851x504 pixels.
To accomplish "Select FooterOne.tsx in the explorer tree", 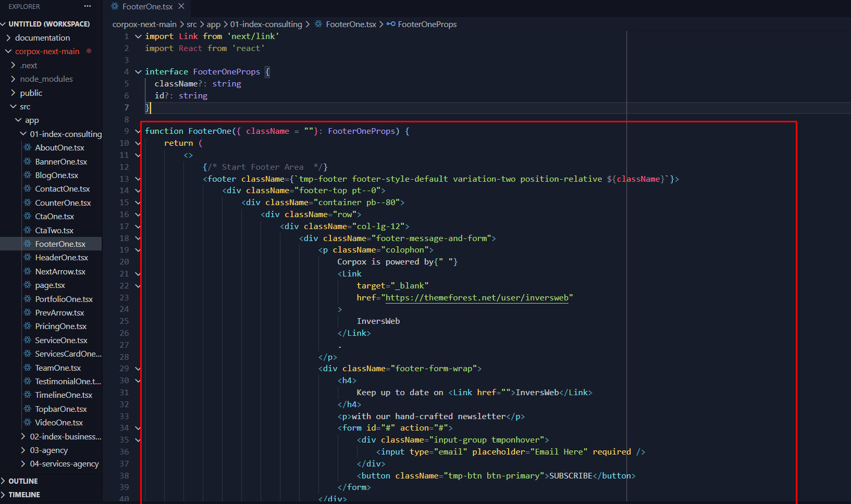I will (60, 244).
